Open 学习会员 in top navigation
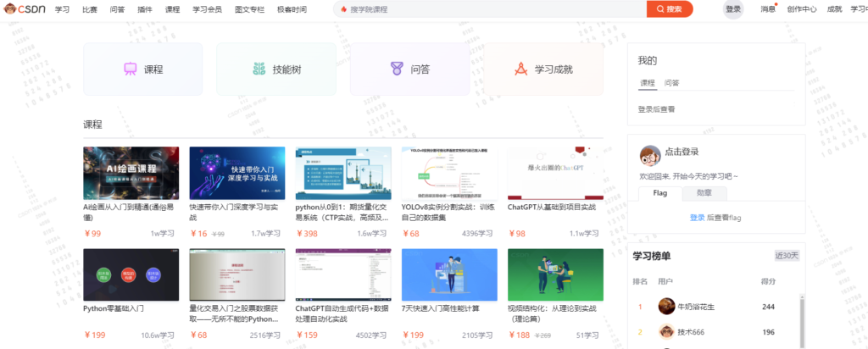This screenshot has height=349, width=868. click(207, 9)
